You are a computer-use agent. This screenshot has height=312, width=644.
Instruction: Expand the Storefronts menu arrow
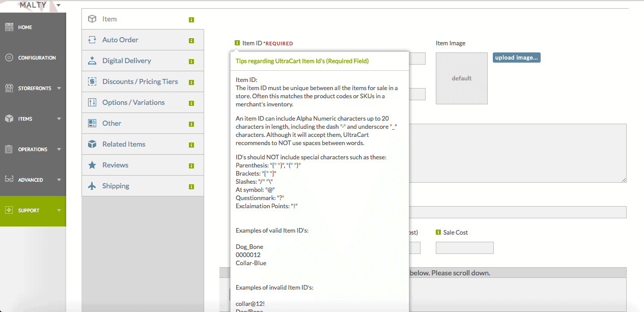point(59,89)
